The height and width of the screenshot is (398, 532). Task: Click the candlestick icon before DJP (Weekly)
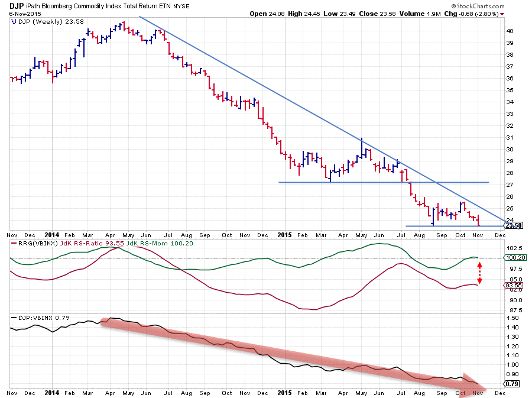pyautogui.click(x=12, y=22)
